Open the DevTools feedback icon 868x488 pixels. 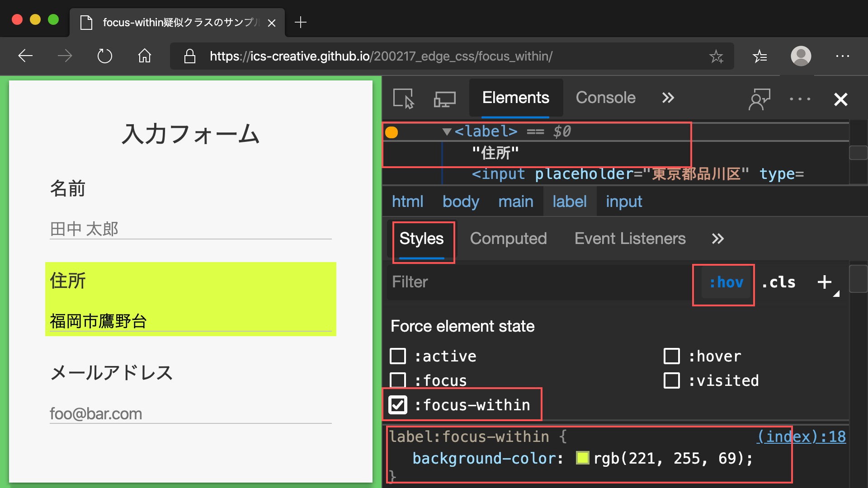[x=759, y=99]
